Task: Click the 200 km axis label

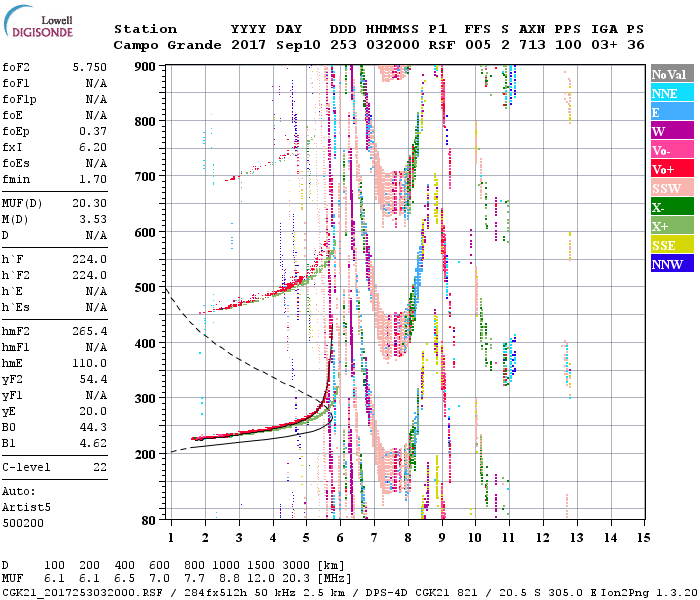Action: click(145, 454)
